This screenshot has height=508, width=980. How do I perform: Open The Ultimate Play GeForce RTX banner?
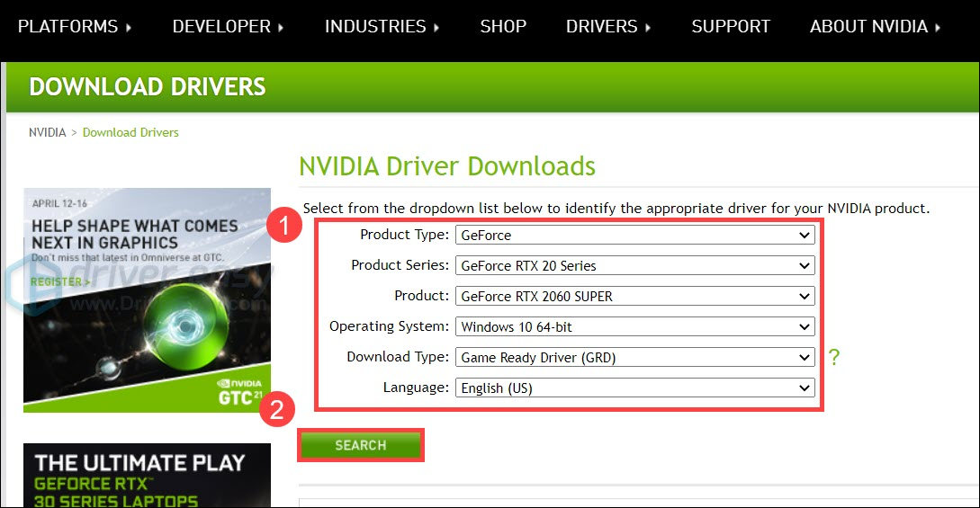pos(147,475)
